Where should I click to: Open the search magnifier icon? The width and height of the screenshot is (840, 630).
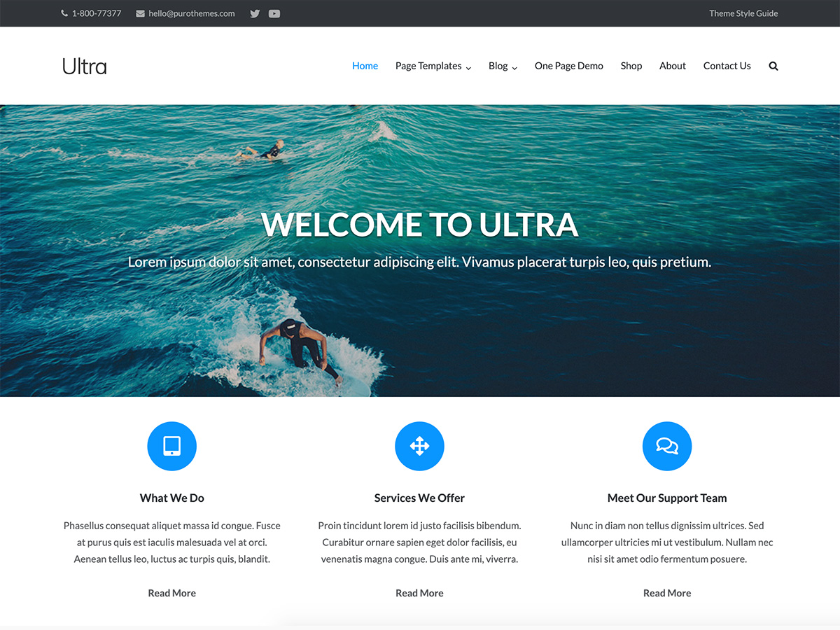[x=773, y=66]
